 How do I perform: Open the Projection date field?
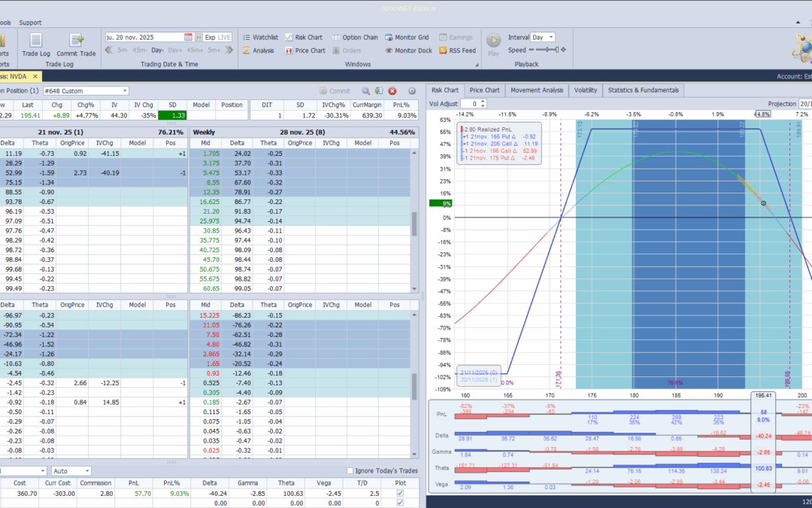[804, 104]
